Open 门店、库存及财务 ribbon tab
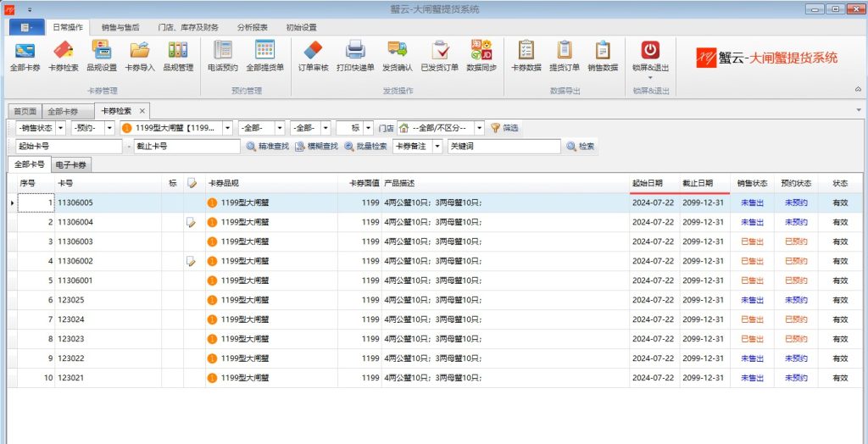 point(188,27)
